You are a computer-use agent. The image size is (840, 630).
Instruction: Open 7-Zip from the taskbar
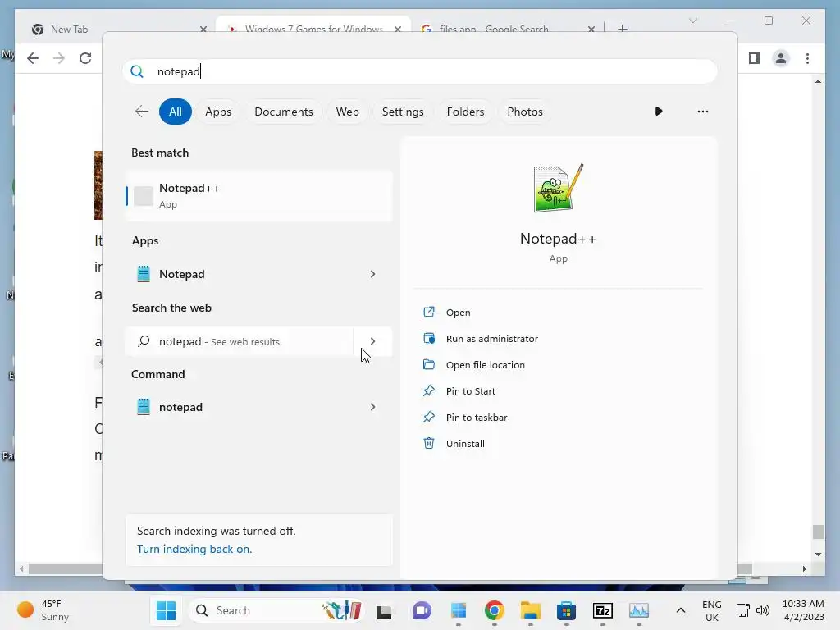(603, 610)
